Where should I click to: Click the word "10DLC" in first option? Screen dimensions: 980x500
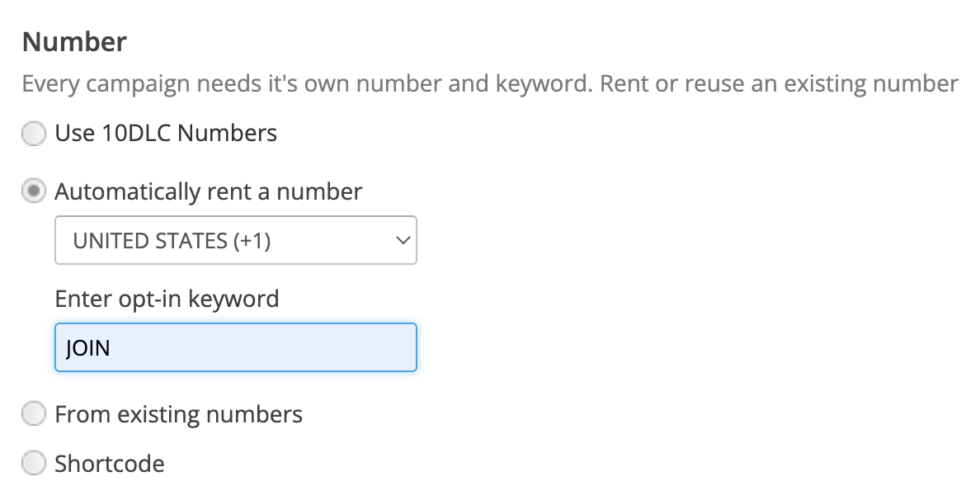coord(134,133)
